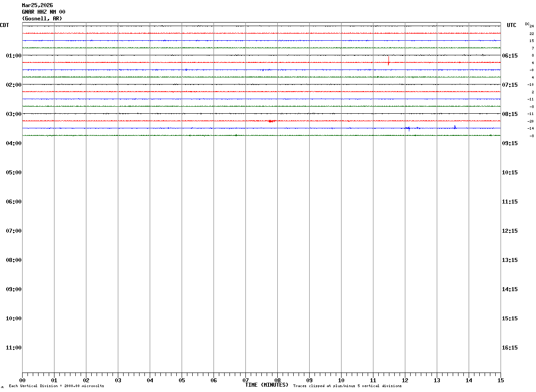Select the 10:00 CDT hour label

click(14, 318)
